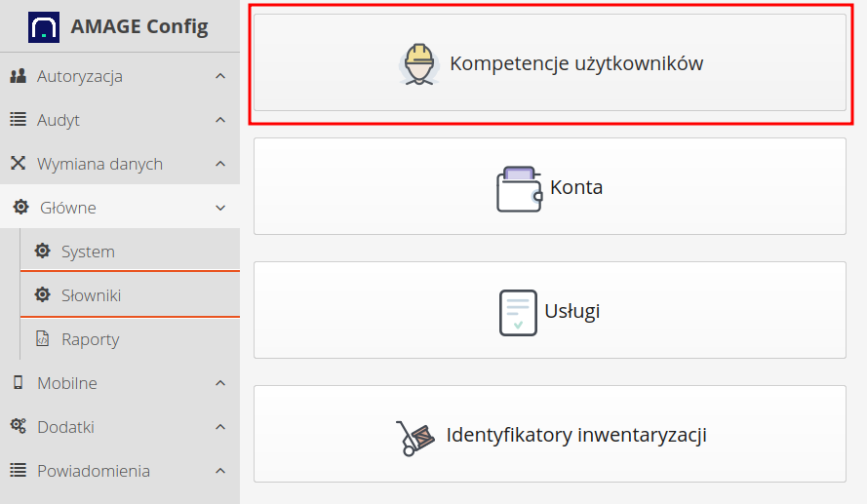Open the Identyfikatory inwentaryzacji tile

coord(550,435)
